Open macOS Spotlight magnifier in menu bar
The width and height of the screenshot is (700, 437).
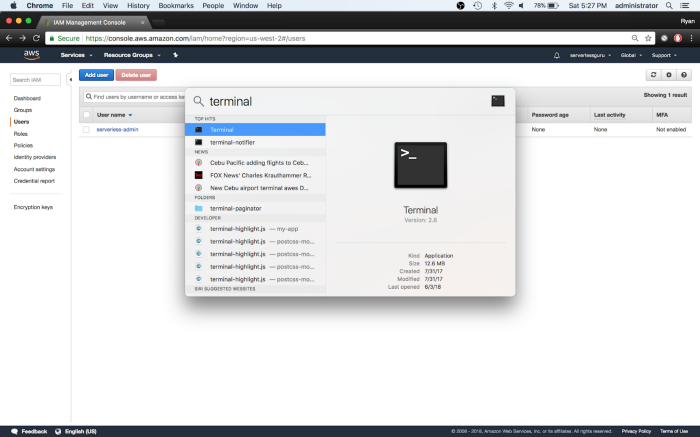coord(669,5)
